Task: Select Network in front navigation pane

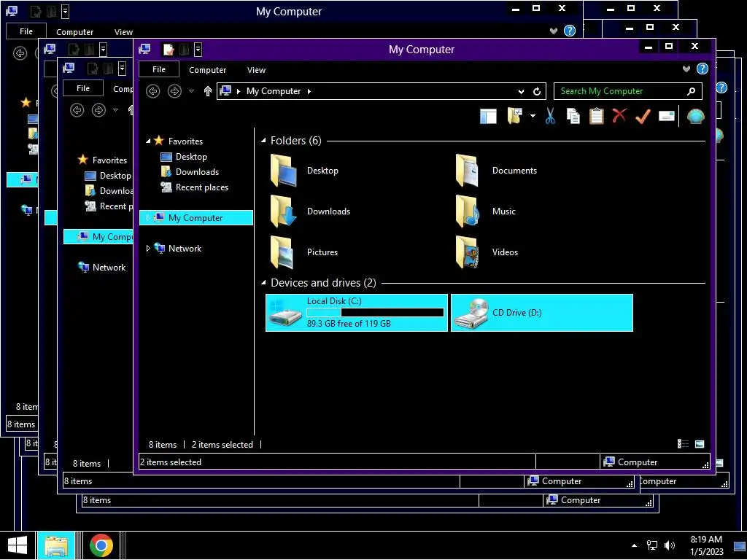Action: pos(185,248)
